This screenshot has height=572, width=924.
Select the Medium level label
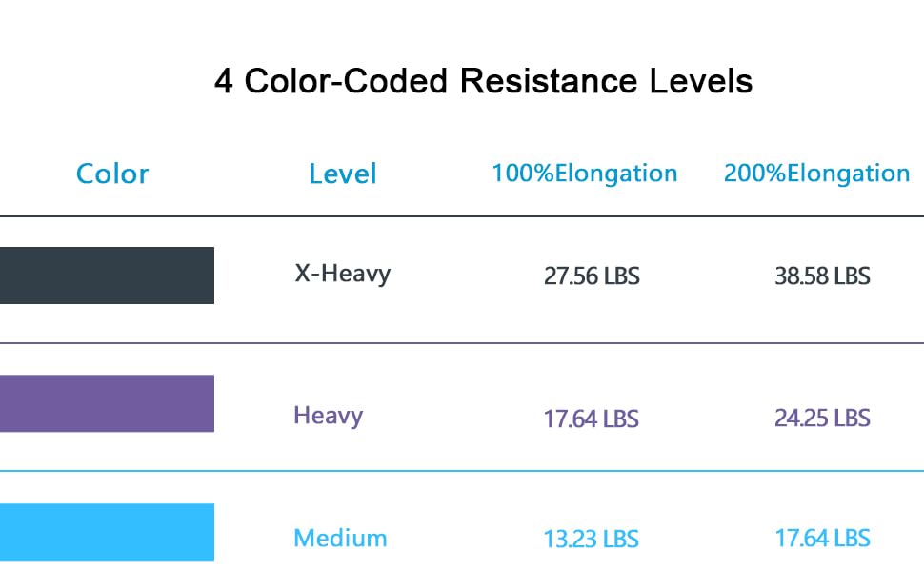340,538
